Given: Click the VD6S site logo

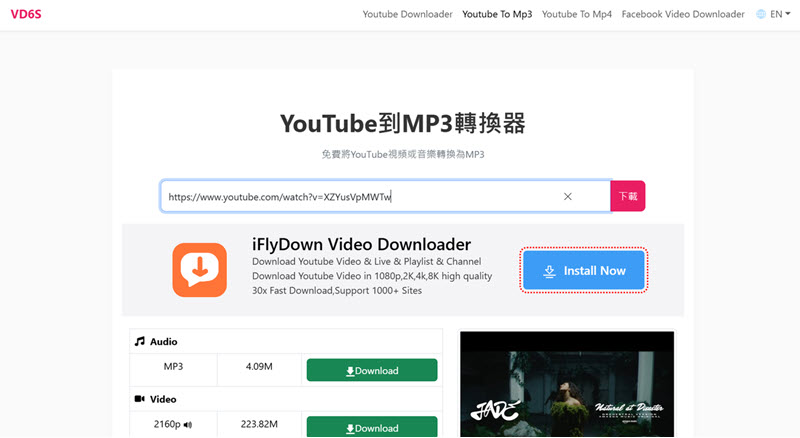Looking at the screenshot, I should pyautogui.click(x=26, y=14).
